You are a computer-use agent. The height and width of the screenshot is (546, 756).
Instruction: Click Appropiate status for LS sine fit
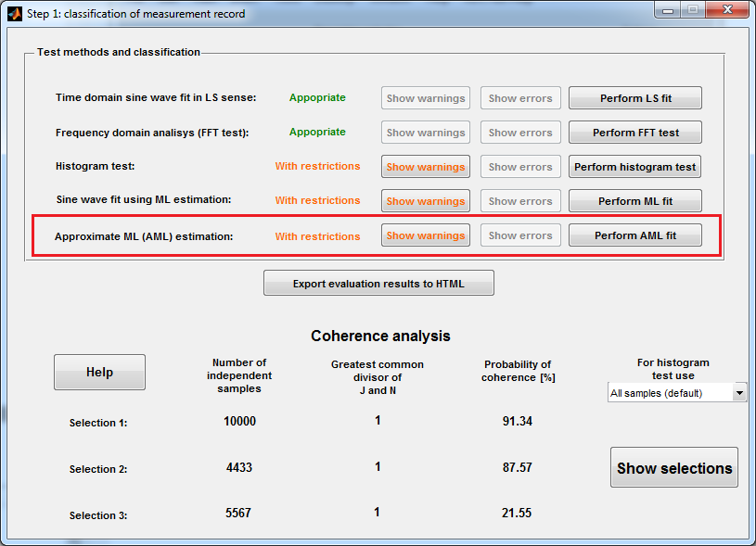click(x=317, y=97)
